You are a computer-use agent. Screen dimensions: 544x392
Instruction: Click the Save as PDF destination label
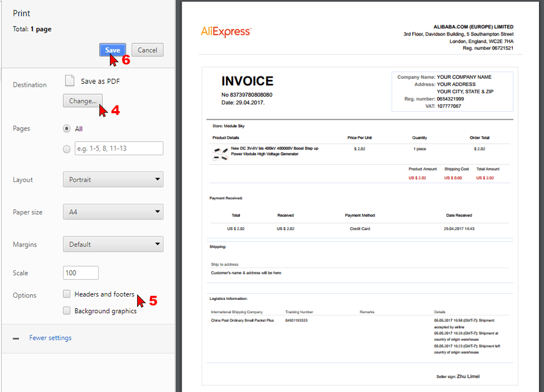point(100,82)
